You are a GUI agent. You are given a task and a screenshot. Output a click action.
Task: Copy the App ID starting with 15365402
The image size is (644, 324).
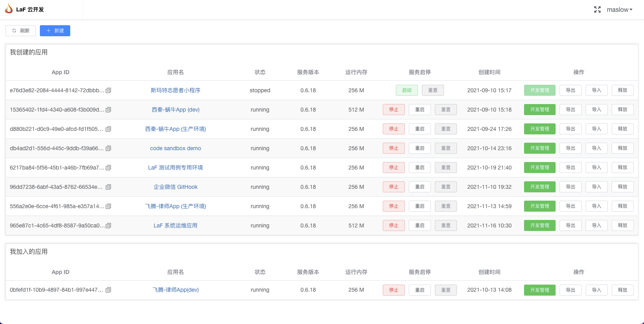[109, 110]
